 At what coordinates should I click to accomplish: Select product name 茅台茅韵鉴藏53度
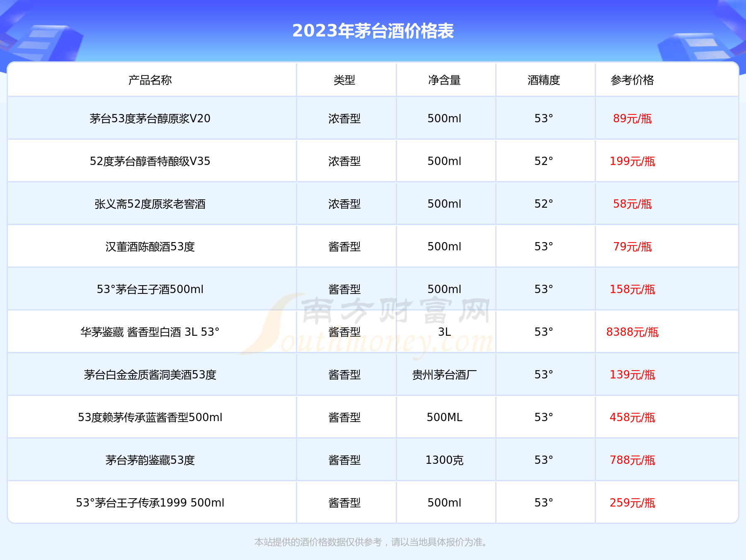pyautogui.click(x=150, y=460)
